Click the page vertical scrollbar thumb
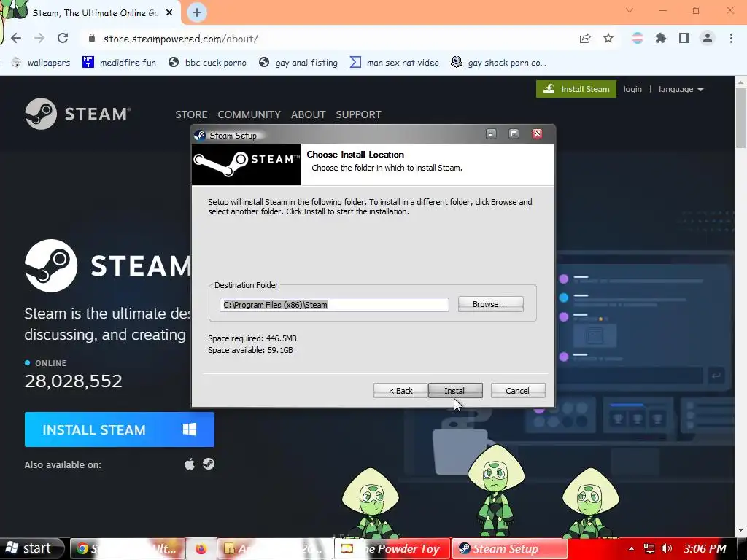 [x=741, y=118]
